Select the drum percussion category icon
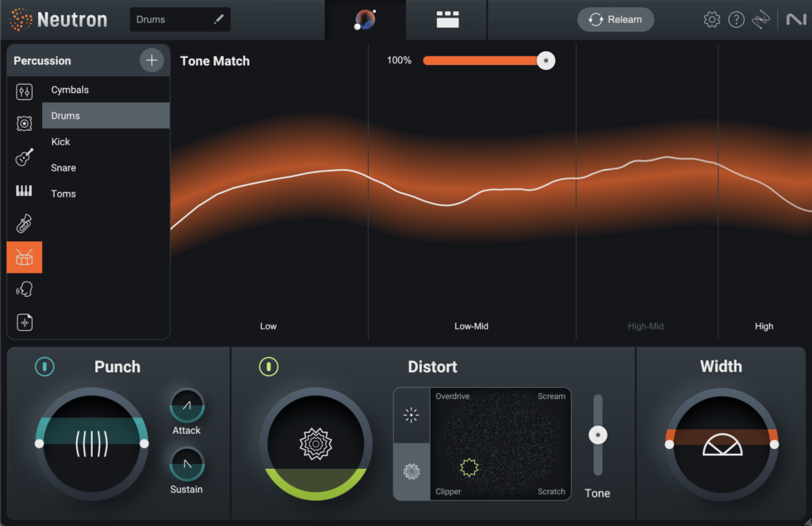 25,257
